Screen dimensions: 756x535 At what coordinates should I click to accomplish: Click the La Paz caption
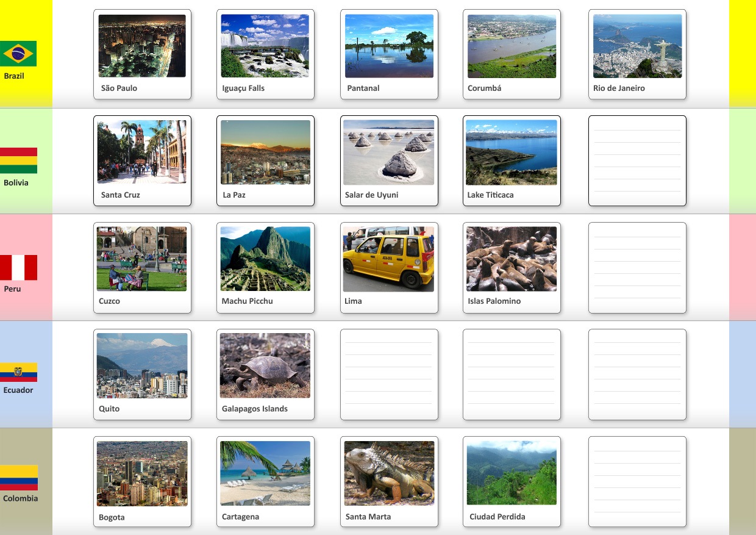[x=234, y=195]
